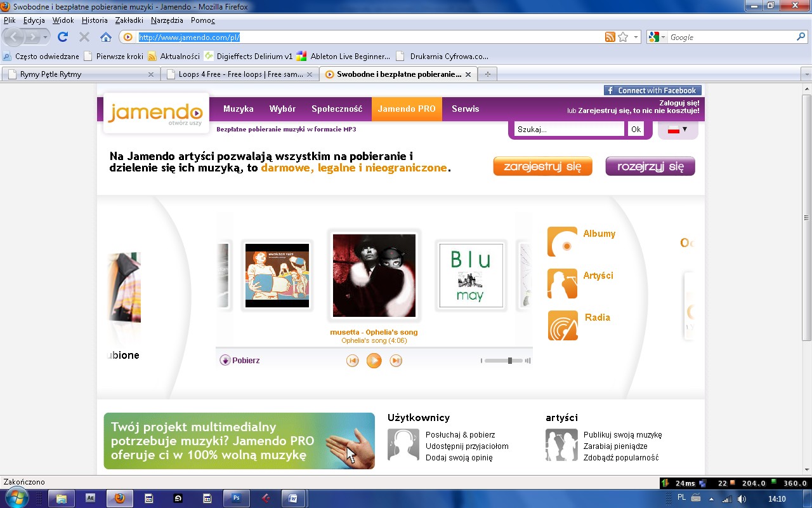This screenshot has width=812, height=508.
Task: Open the Aktualności RSS bookmark
Action: pos(174,56)
